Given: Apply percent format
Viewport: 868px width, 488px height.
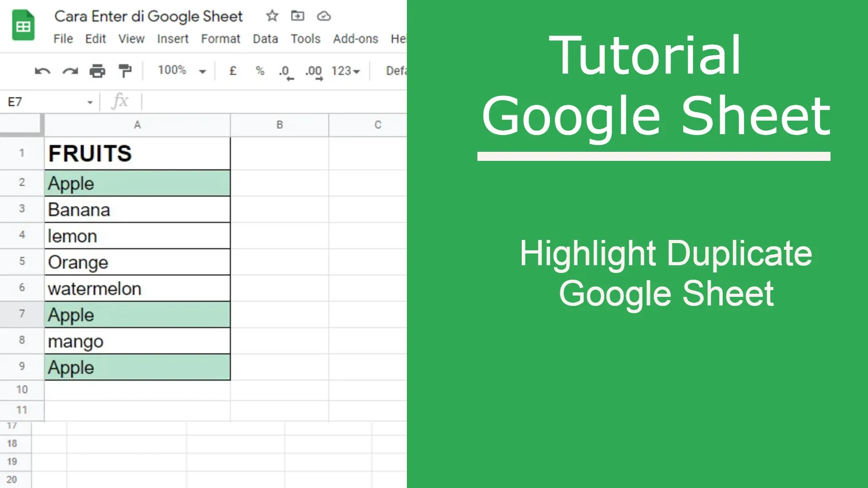Looking at the screenshot, I should coord(259,70).
